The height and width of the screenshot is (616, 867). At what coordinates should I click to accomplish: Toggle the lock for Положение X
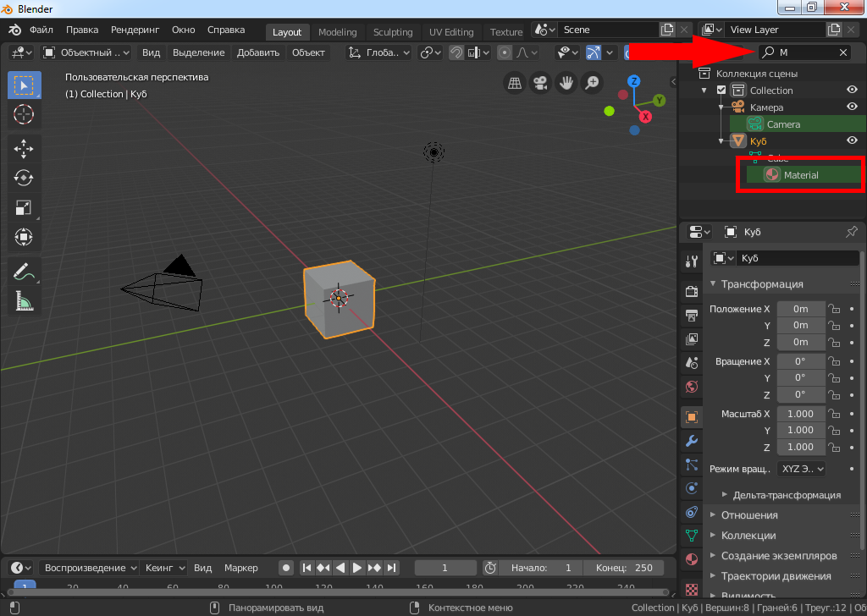tap(834, 310)
